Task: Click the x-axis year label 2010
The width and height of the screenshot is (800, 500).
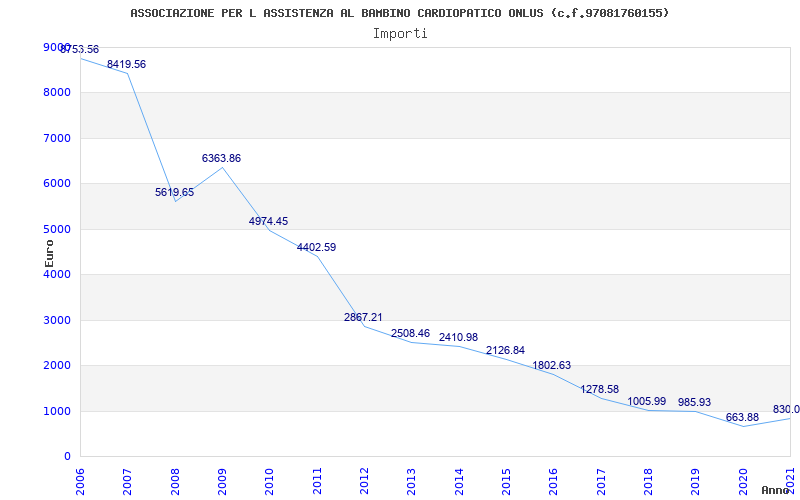Action: (269, 481)
